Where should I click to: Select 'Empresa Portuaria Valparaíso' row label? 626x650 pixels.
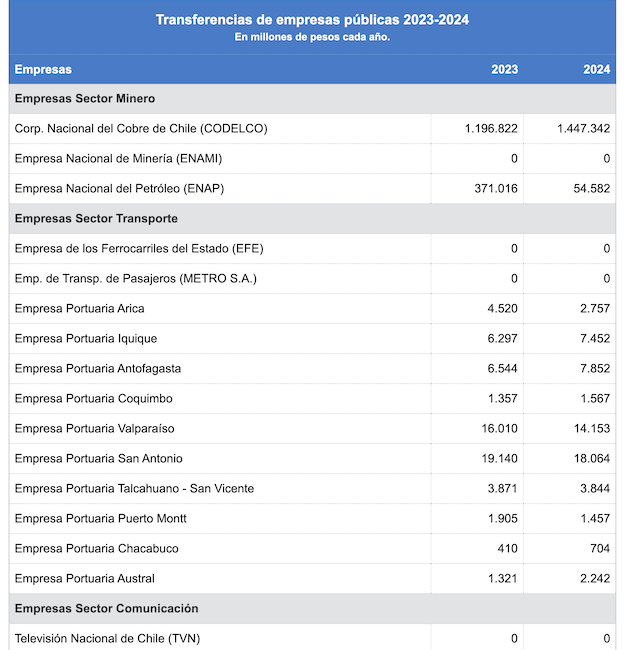coord(95,429)
